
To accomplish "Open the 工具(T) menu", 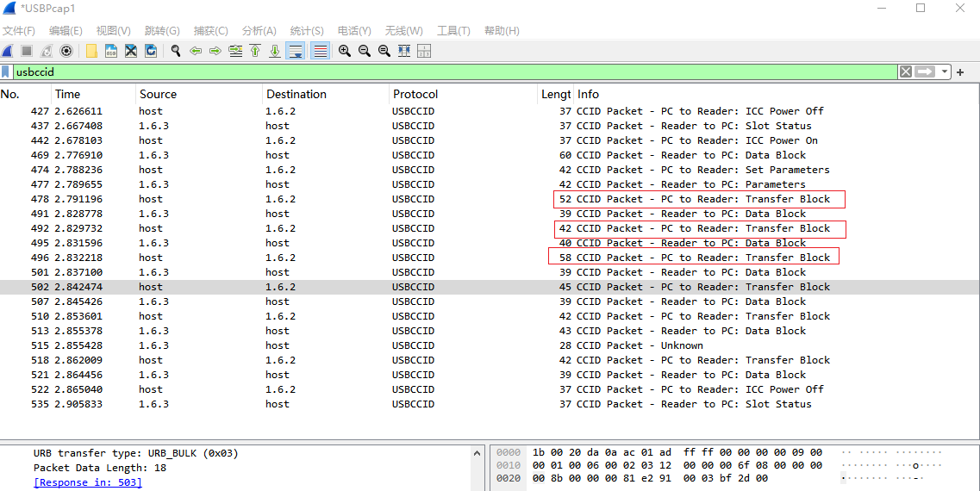I will coord(453,31).
